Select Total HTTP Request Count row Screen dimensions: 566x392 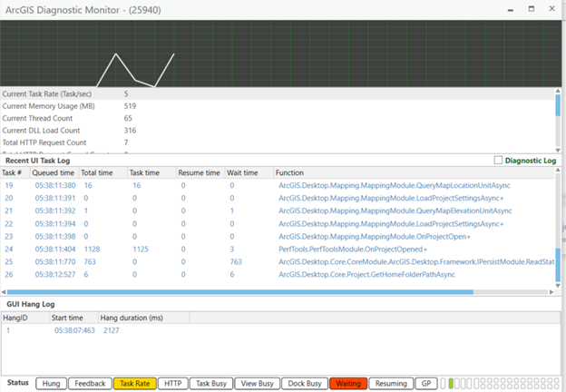tap(278, 142)
